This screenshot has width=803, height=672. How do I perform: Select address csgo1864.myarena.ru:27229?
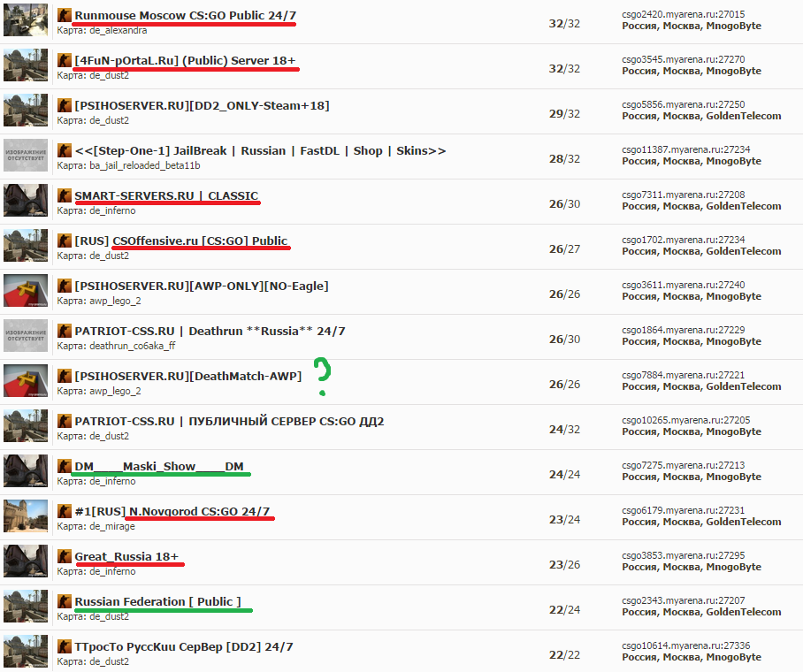(x=683, y=330)
